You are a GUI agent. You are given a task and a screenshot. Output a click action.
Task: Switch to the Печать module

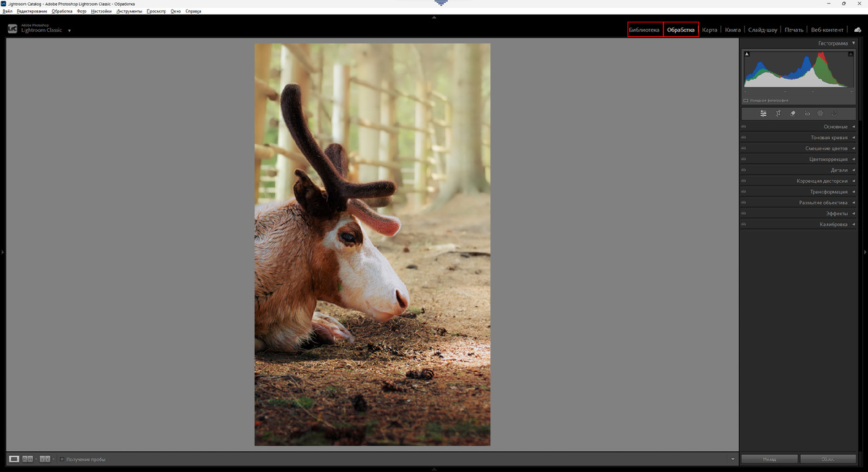tap(794, 30)
